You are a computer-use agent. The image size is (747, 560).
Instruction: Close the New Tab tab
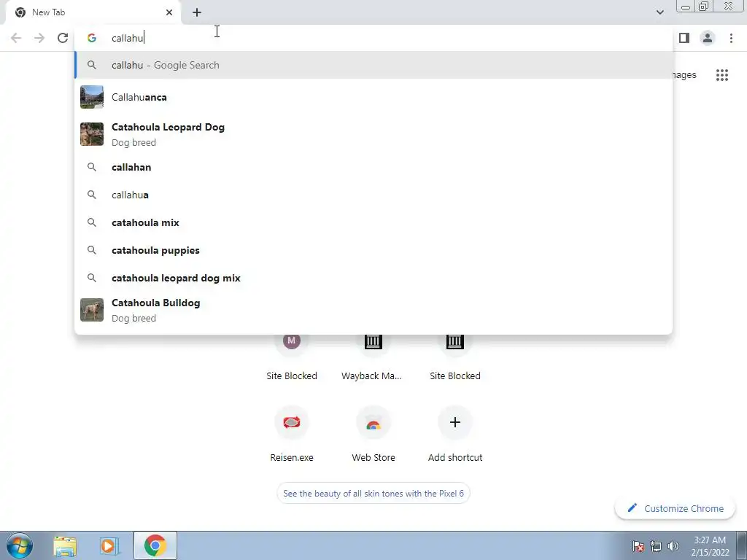(169, 13)
